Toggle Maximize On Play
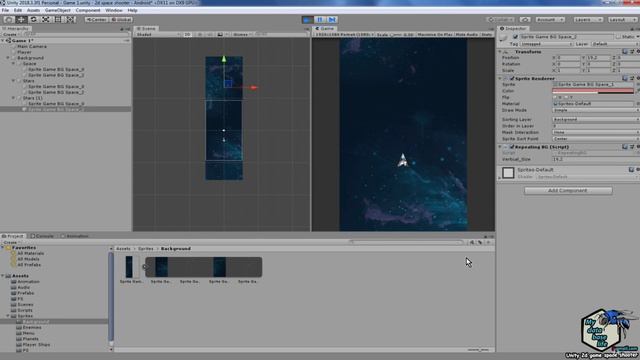The image size is (640, 360). pyautogui.click(x=435, y=35)
